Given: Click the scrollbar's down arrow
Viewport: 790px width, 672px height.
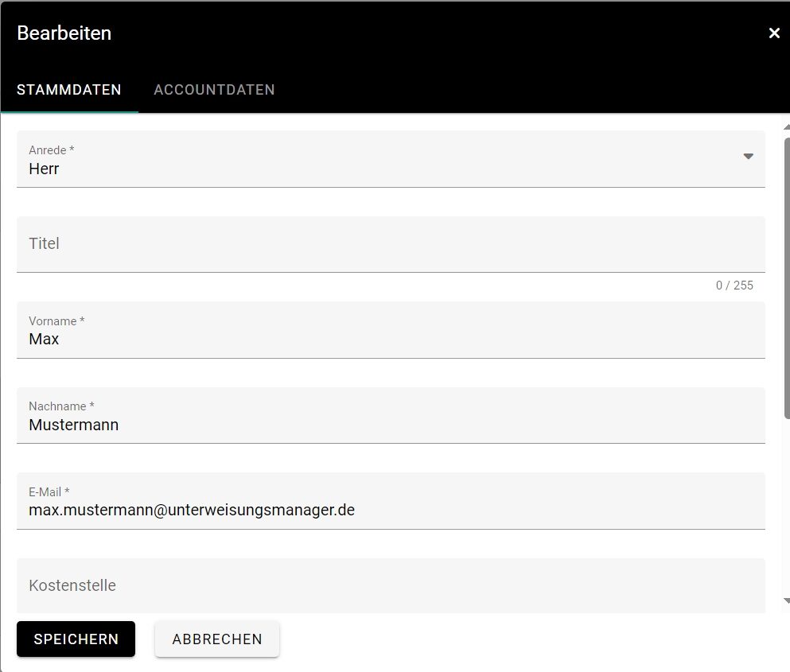Looking at the screenshot, I should 786,601.
